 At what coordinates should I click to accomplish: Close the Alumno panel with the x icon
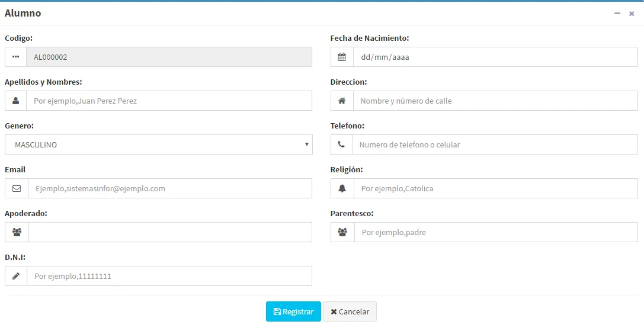(632, 14)
